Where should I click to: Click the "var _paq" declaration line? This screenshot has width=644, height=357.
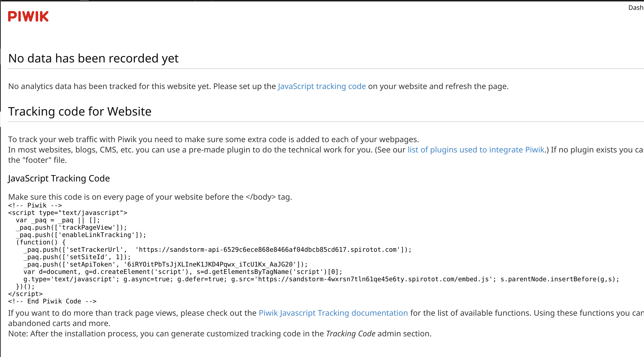click(58, 220)
